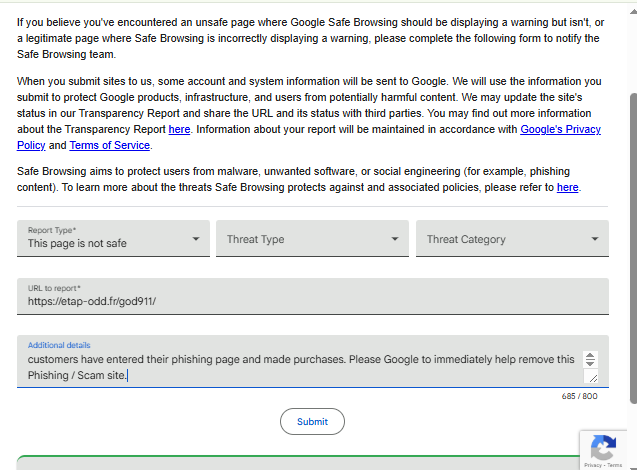Follow the Transparency Report 'here' link
The width and height of the screenshot is (637, 470).
pos(179,129)
